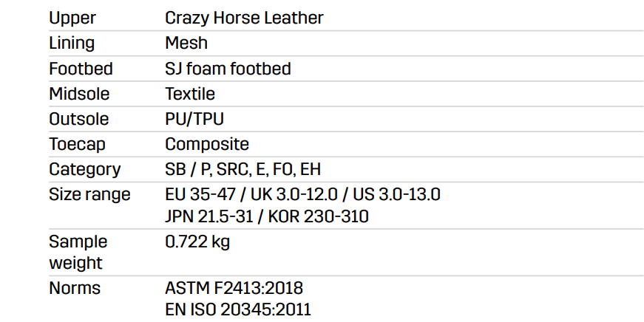Click the JPN 21.5-31 / KOR 230-310 line
This screenshot has width=644, height=322.
point(267,216)
